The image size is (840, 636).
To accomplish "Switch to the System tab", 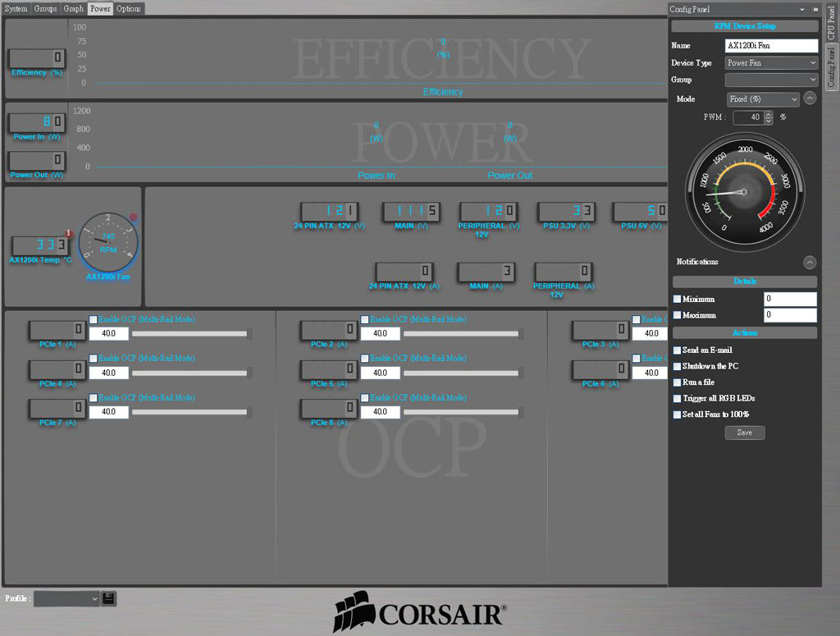I will (16, 8).
